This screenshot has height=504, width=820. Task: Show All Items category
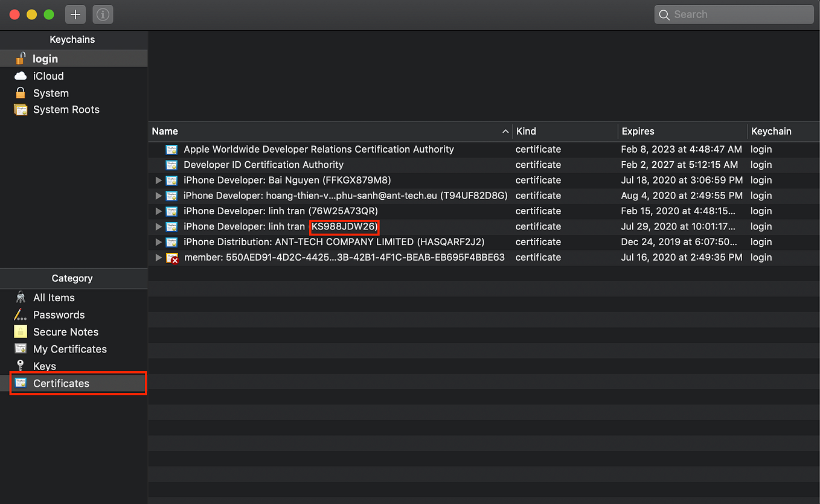[x=54, y=298]
